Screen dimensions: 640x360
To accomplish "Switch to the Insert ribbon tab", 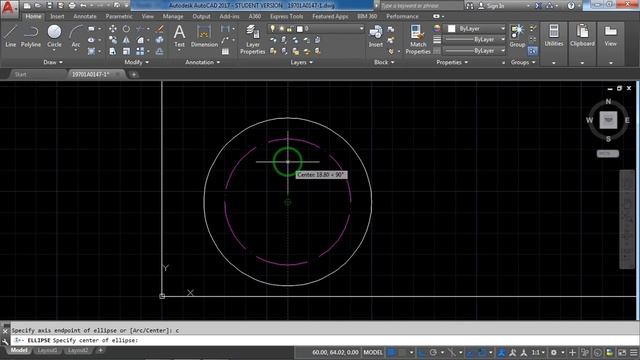I will point(57,16).
